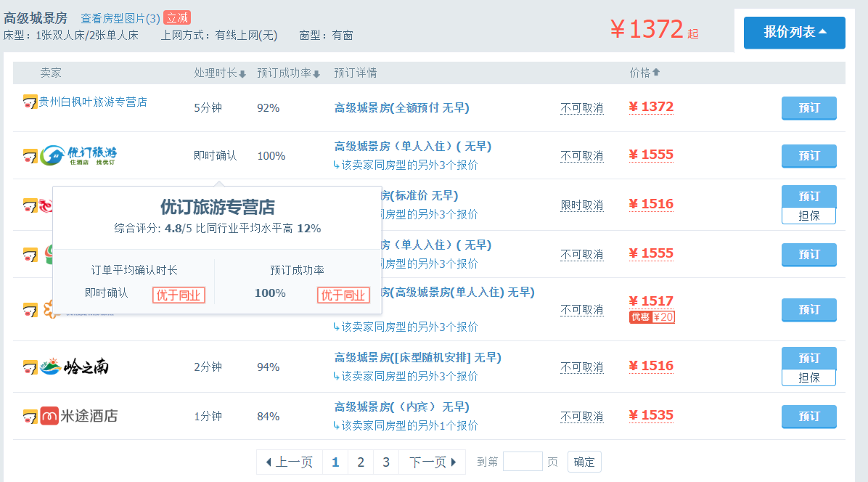Click the ¥1372 起 headline price
868x482 pixels.
[655, 29]
